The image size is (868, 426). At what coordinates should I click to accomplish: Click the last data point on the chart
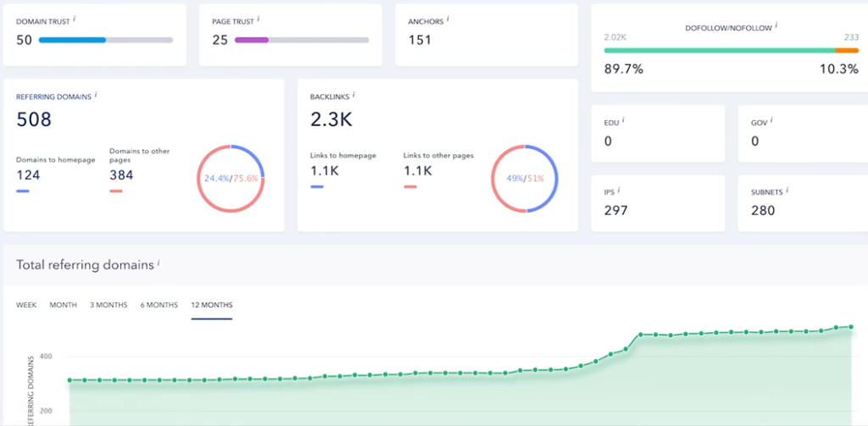(x=851, y=327)
